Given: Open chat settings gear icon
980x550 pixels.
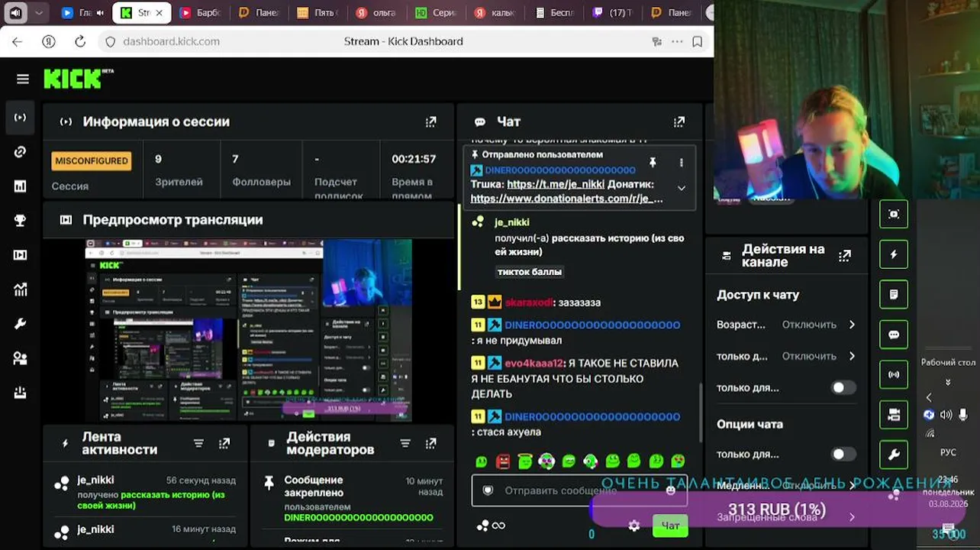Looking at the screenshot, I should [633, 526].
